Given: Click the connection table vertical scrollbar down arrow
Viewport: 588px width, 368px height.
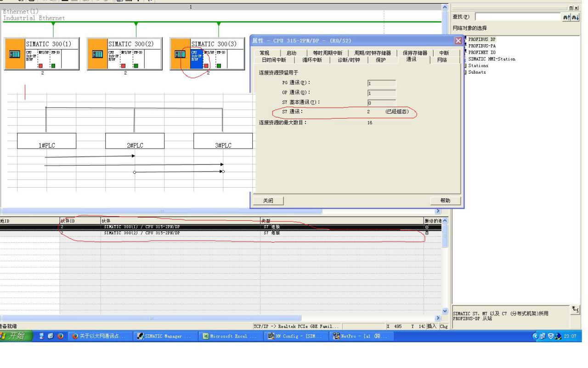Looking at the screenshot, I should click(444, 311).
